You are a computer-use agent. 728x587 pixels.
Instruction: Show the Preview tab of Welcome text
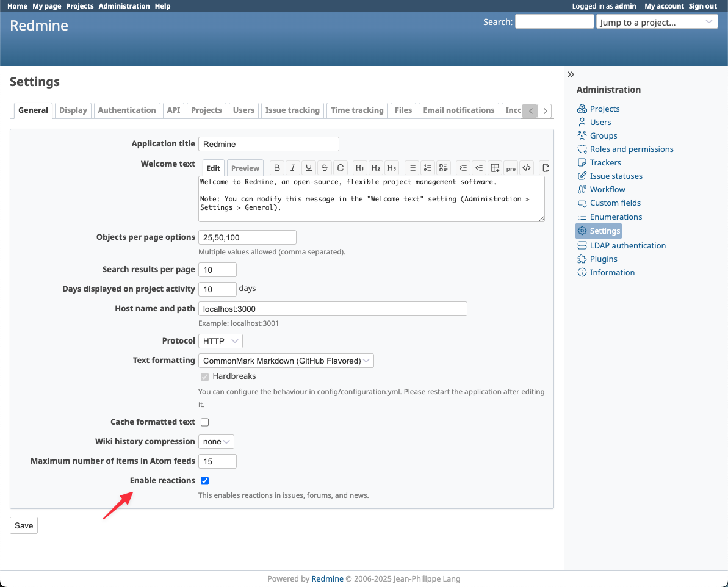(x=245, y=168)
